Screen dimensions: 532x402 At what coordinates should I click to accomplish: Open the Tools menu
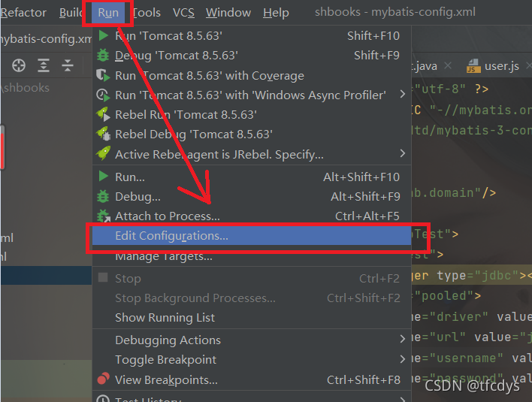pyautogui.click(x=147, y=13)
